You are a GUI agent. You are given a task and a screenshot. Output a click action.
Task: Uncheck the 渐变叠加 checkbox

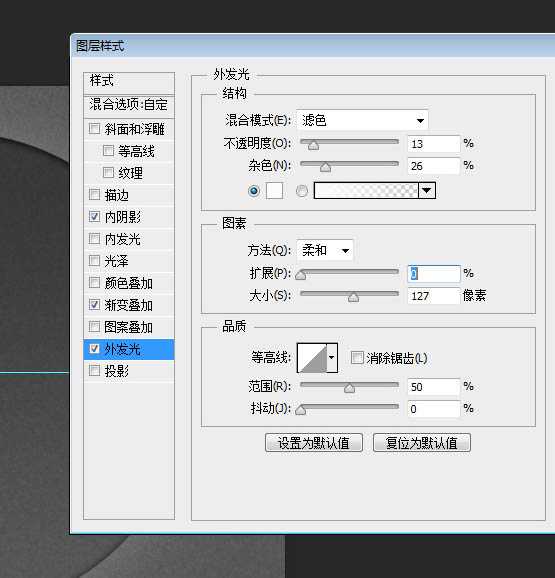(94, 304)
